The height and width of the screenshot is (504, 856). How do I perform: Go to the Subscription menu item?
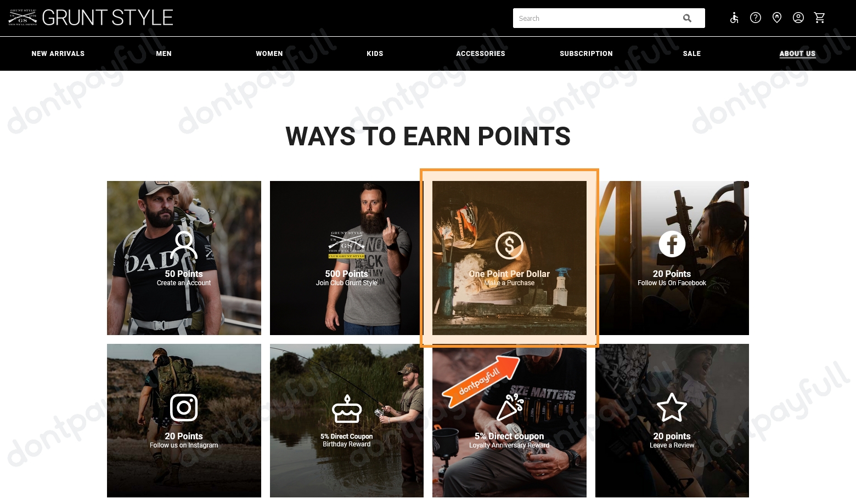pos(586,54)
